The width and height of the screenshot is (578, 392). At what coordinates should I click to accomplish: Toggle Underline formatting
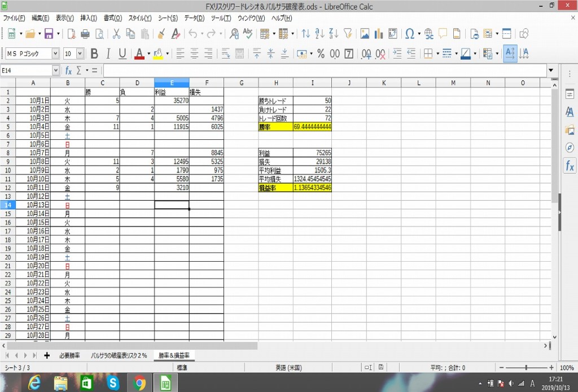pyautogui.click(x=122, y=54)
